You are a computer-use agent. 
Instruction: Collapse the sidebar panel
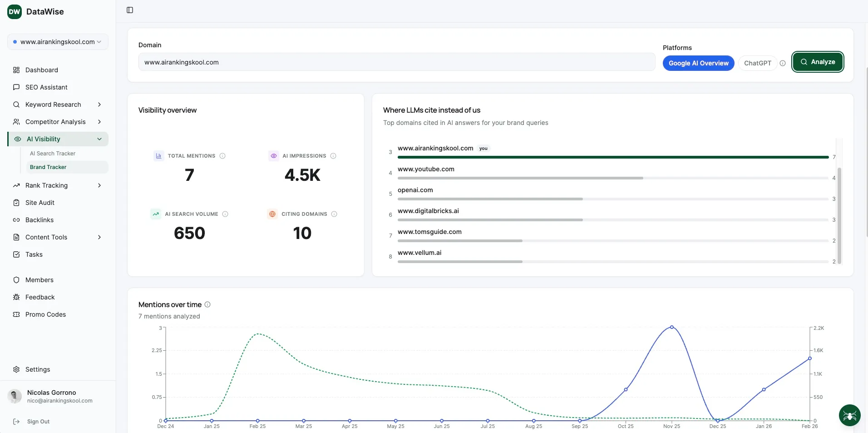point(130,10)
